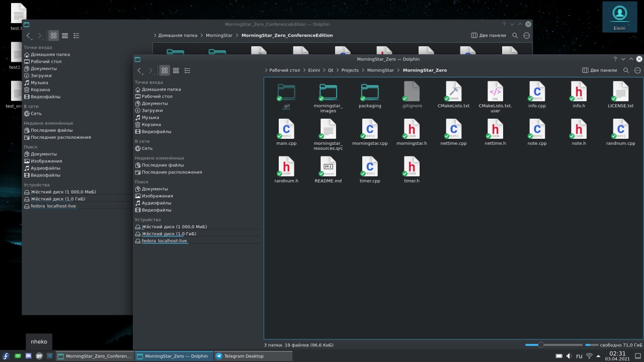Viewport: 644px width, 362px height.
Task: Select randnum.cpp file
Action: [620, 133]
